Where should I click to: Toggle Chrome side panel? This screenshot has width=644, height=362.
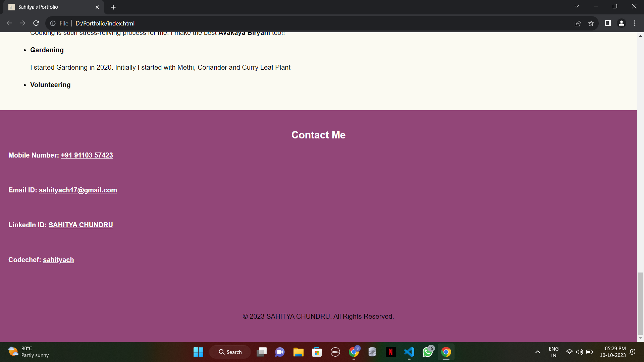click(x=607, y=23)
